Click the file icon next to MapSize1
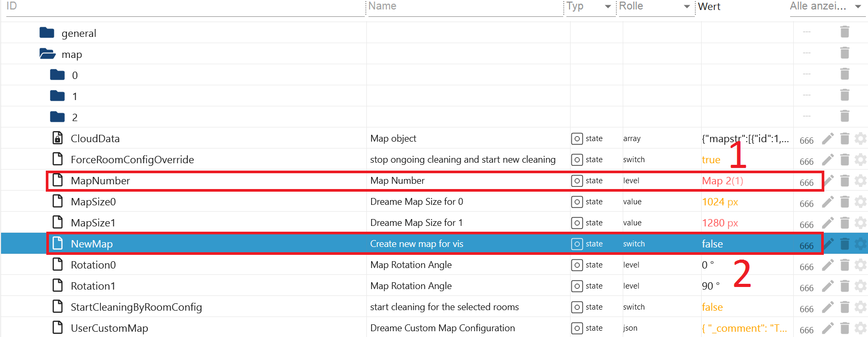Viewport: 868px width, 337px height. tap(58, 223)
